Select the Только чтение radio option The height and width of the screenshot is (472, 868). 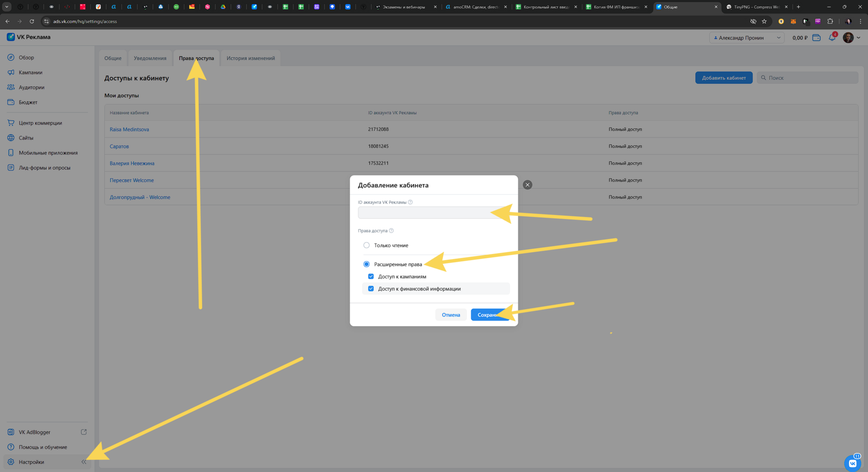point(366,245)
